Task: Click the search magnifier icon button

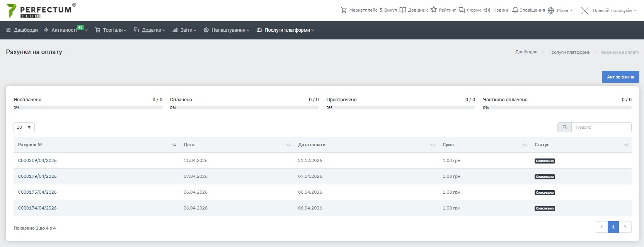Action: click(564, 127)
